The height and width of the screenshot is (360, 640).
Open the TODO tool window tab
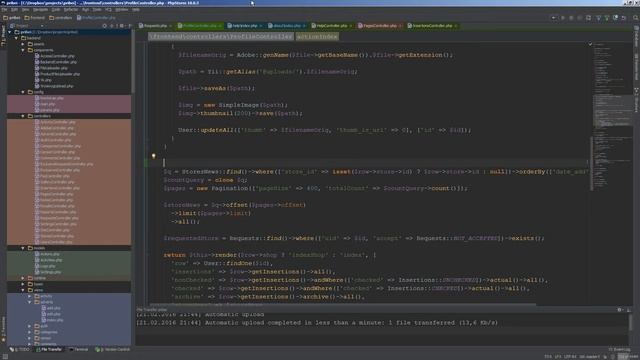20,349
